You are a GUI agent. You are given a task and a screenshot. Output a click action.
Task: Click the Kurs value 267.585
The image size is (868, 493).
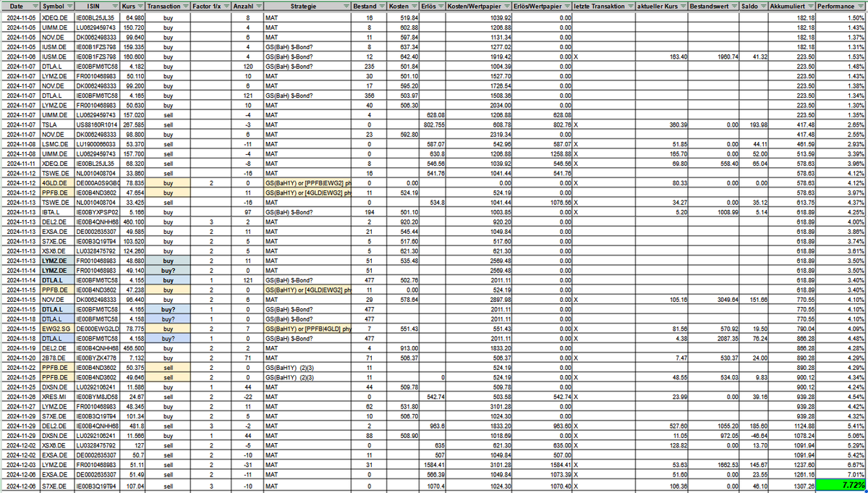133,124
